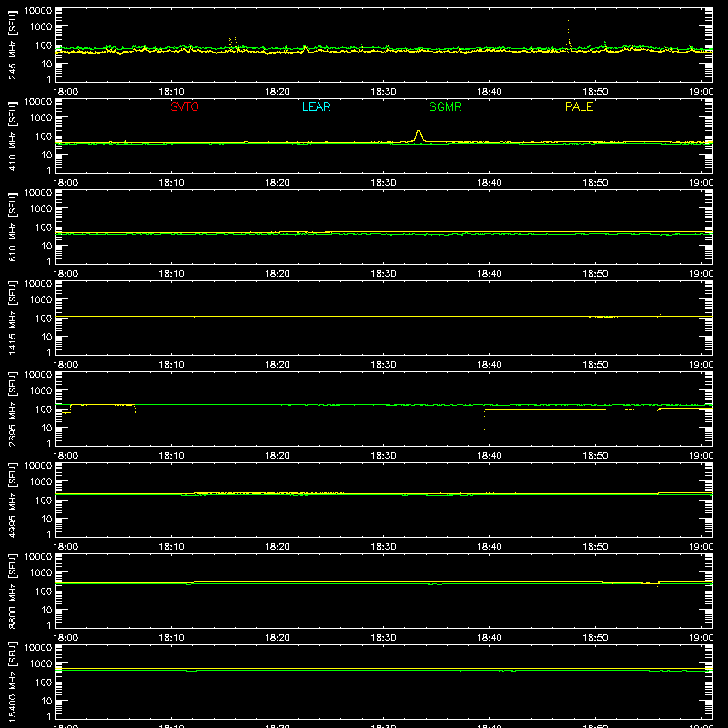Click 18:20 tick label under 4995 MHz panel

click(x=278, y=547)
